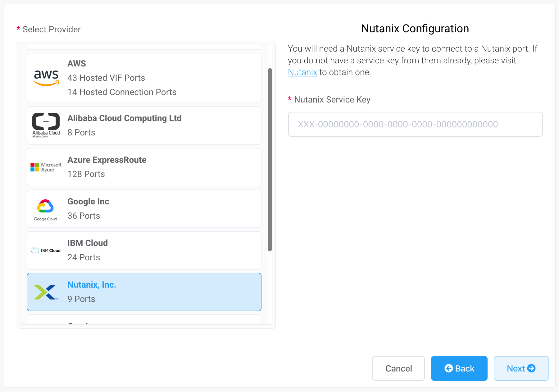The height and width of the screenshot is (392, 559).
Task: Select AWS provider title
Action: click(77, 63)
